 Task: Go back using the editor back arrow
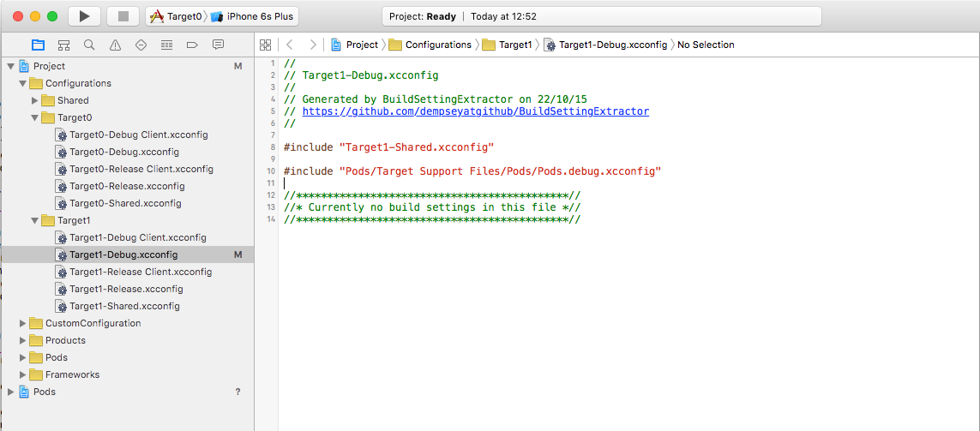pos(290,45)
